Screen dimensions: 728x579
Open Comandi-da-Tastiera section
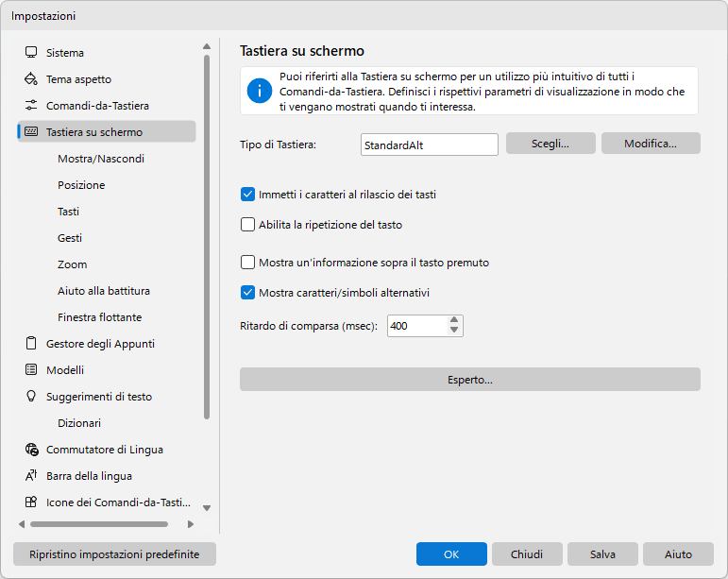107,106
